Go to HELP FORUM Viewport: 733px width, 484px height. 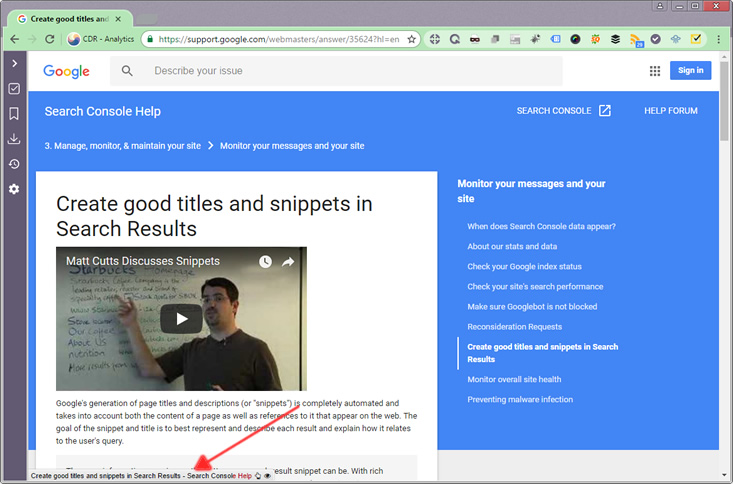(670, 111)
